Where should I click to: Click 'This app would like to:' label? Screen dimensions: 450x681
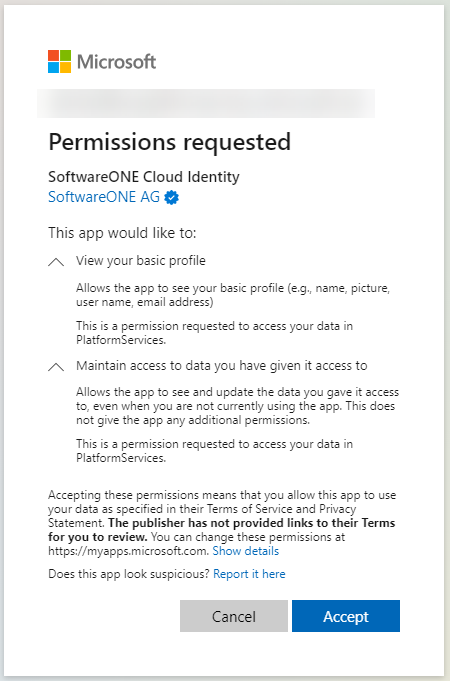(122, 233)
